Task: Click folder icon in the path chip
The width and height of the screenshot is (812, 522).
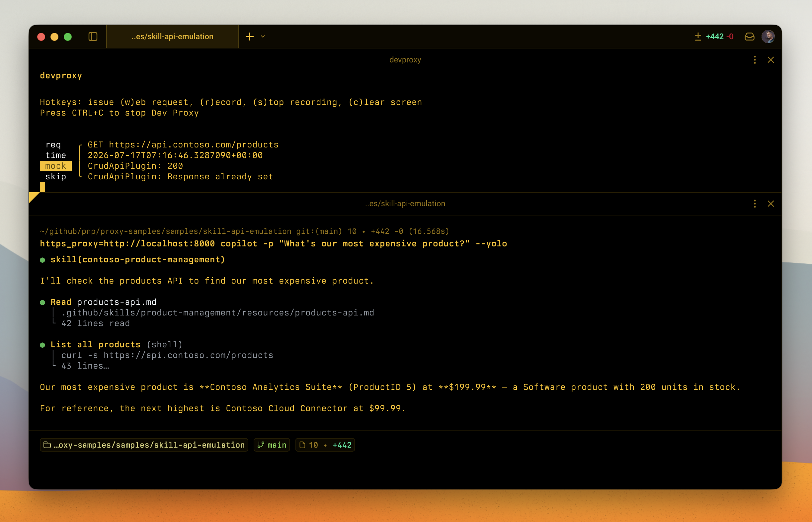Action: coord(47,445)
